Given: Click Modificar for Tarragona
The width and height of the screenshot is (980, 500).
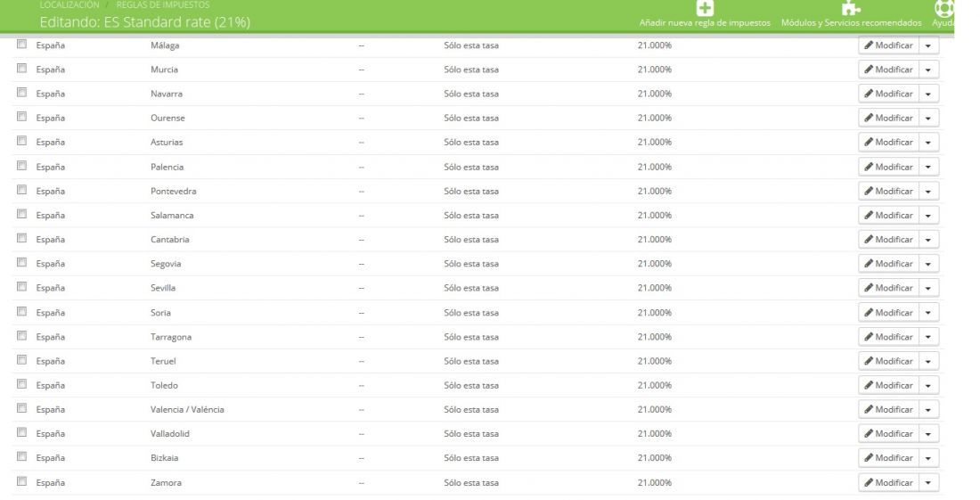Looking at the screenshot, I should (889, 337).
